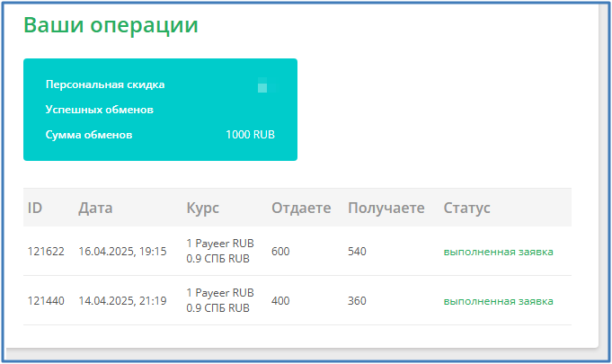This screenshot has width=612, height=364.
Task: Click the received amount '360'
Action: (357, 301)
